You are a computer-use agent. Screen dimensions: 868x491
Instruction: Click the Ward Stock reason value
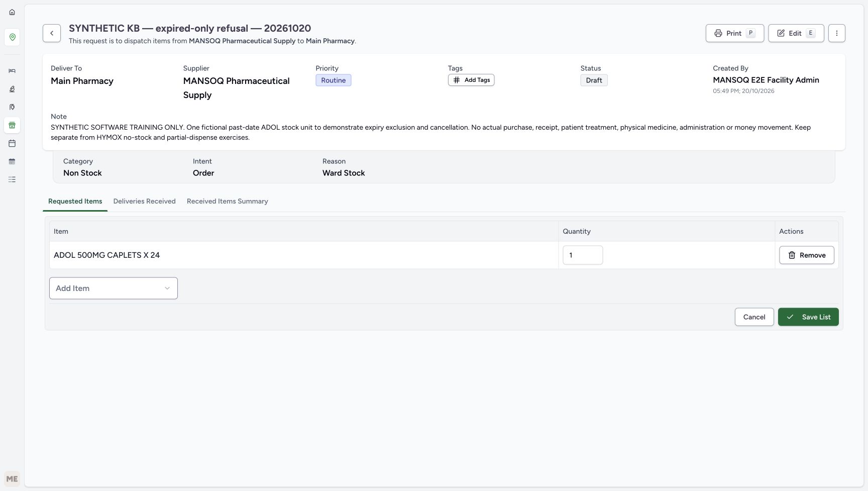click(344, 173)
